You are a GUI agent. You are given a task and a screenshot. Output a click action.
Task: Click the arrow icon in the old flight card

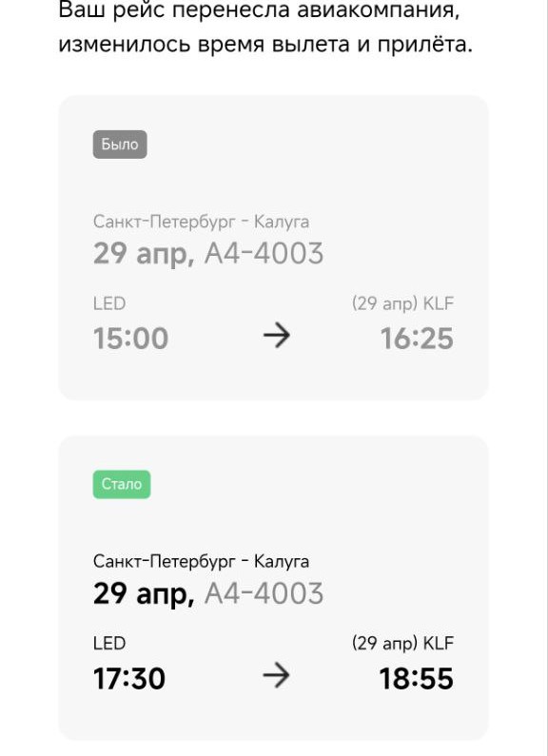pyautogui.click(x=277, y=336)
